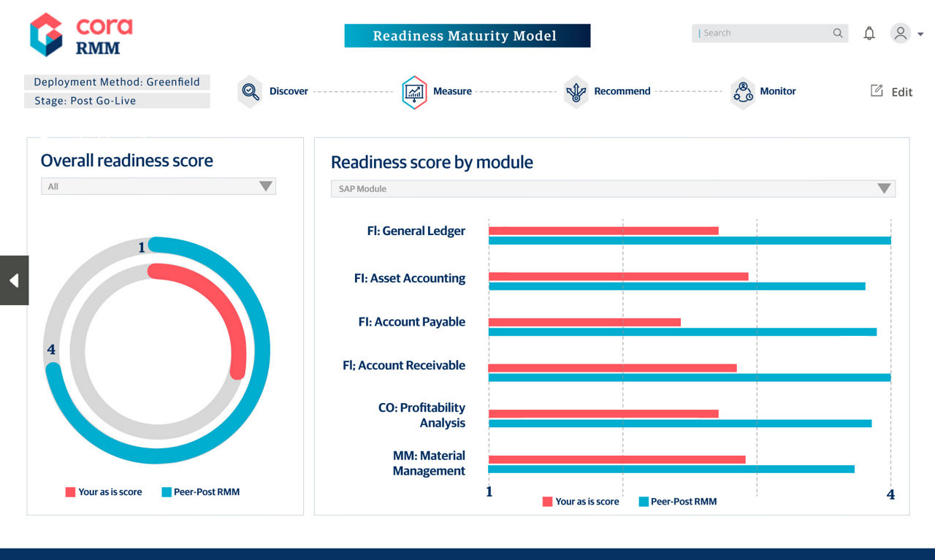Open the All dropdown for overall score
Screen dimensions: 935x560
pyautogui.click(x=158, y=187)
